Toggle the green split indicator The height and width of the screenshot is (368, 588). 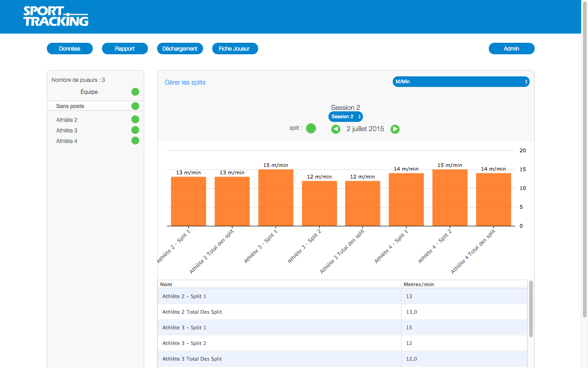tap(311, 128)
